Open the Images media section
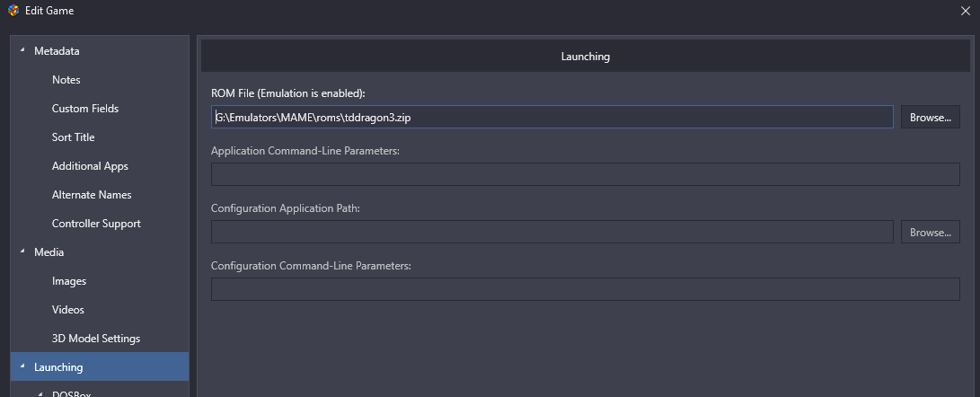The image size is (980, 397). click(x=69, y=281)
